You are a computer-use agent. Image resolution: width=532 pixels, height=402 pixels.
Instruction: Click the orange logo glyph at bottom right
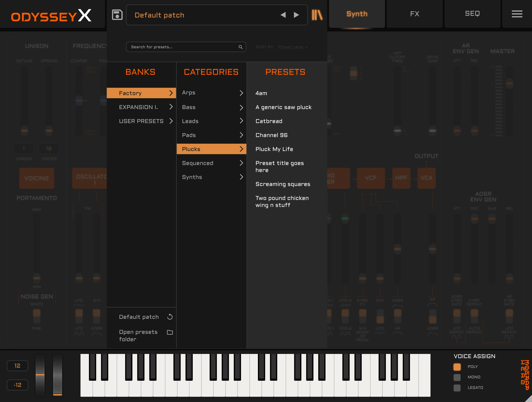click(525, 375)
